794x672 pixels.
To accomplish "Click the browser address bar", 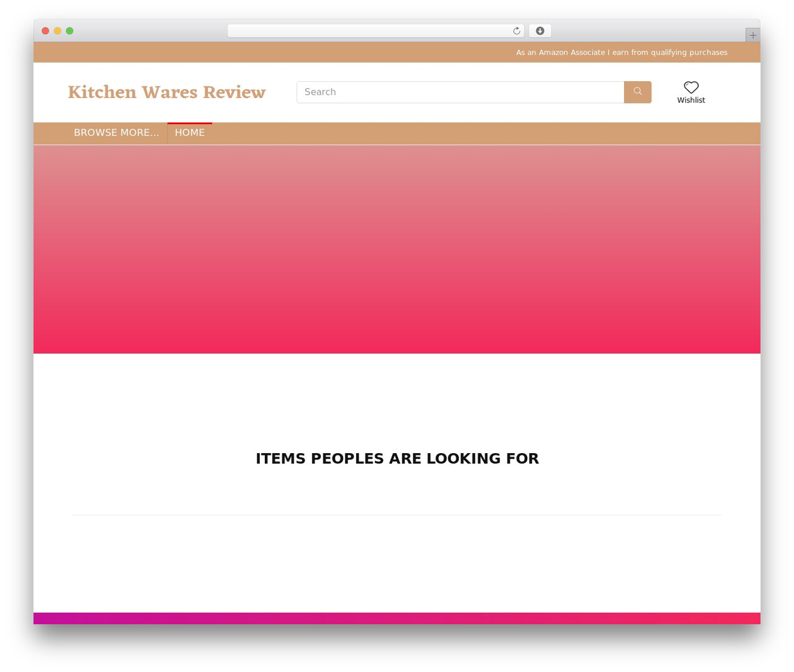I will [x=375, y=31].
